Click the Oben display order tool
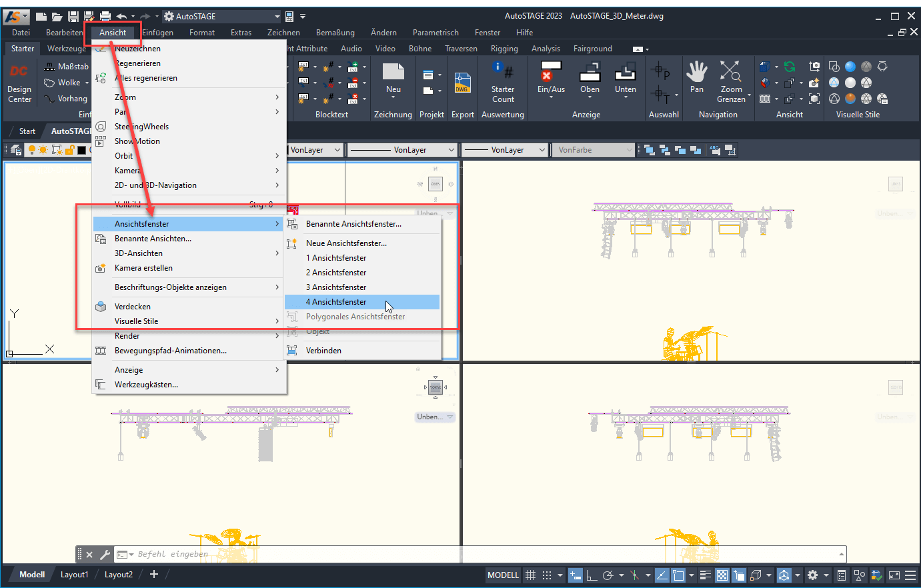 pos(590,79)
